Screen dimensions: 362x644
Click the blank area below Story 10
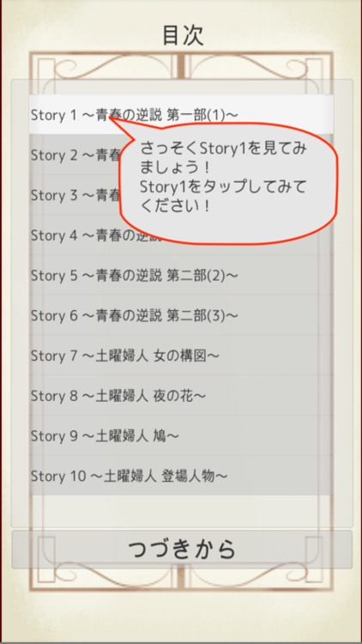click(181, 511)
